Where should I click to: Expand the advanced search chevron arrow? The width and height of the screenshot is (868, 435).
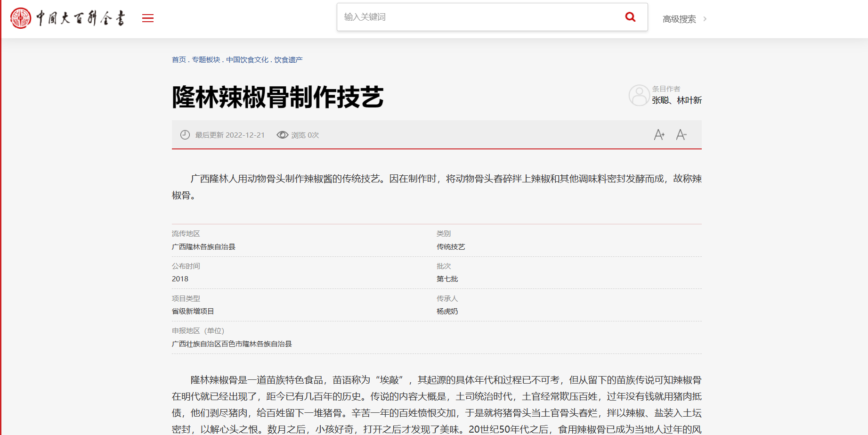tap(705, 19)
